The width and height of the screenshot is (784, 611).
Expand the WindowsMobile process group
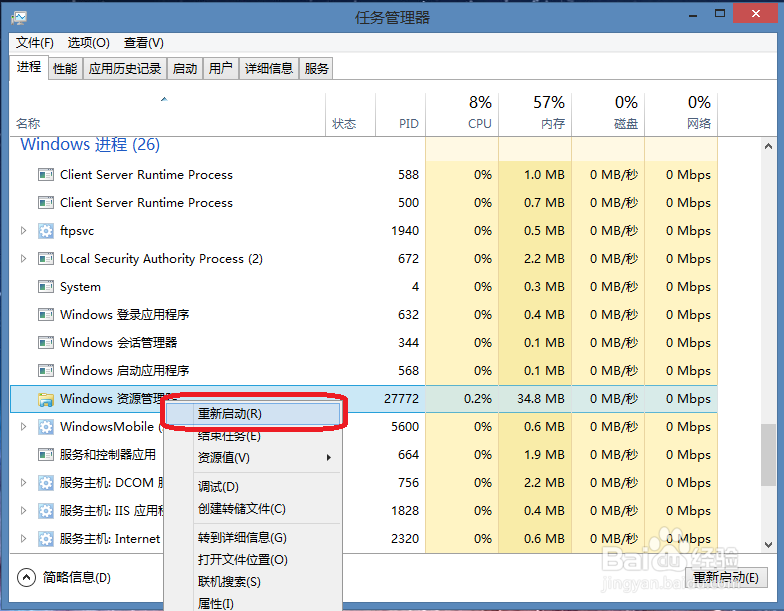23,426
